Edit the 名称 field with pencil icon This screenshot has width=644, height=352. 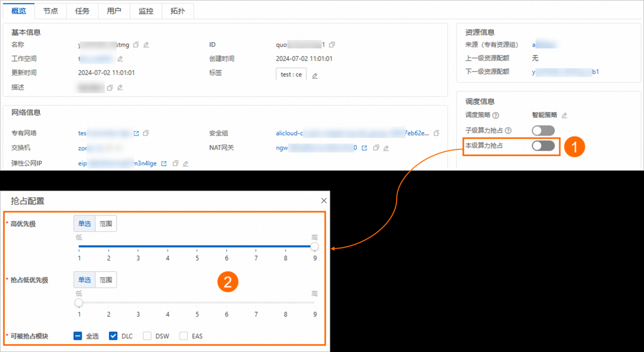pyautogui.click(x=146, y=45)
